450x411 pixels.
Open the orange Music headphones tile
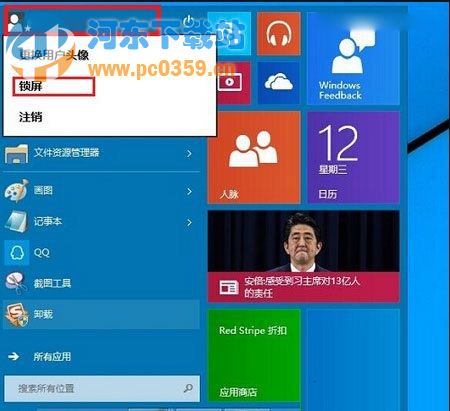click(x=279, y=34)
